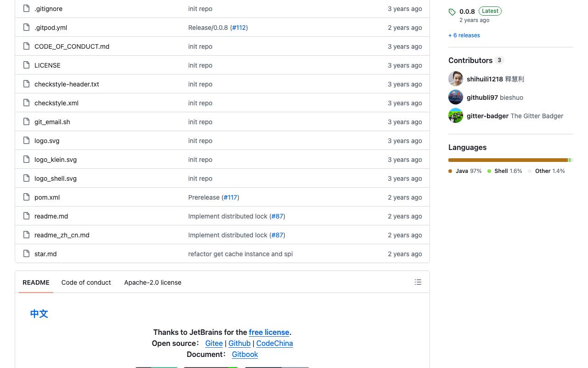The image size is (588, 368).
Task: Follow the free license link
Action: tap(269, 332)
